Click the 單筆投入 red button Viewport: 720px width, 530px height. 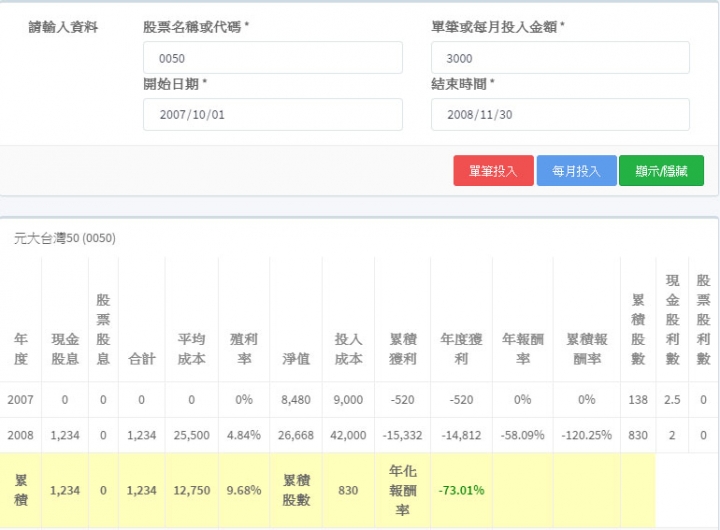click(x=493, y=170)
